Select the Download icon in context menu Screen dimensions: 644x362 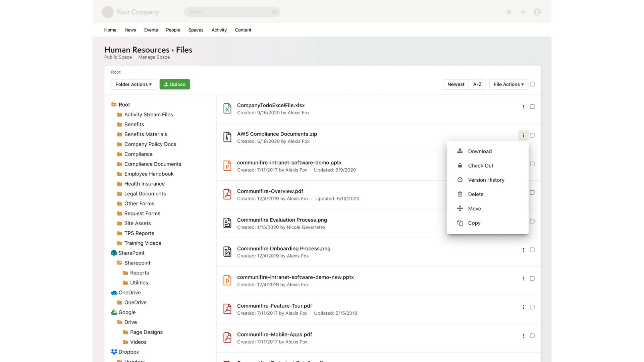[460, 151]
